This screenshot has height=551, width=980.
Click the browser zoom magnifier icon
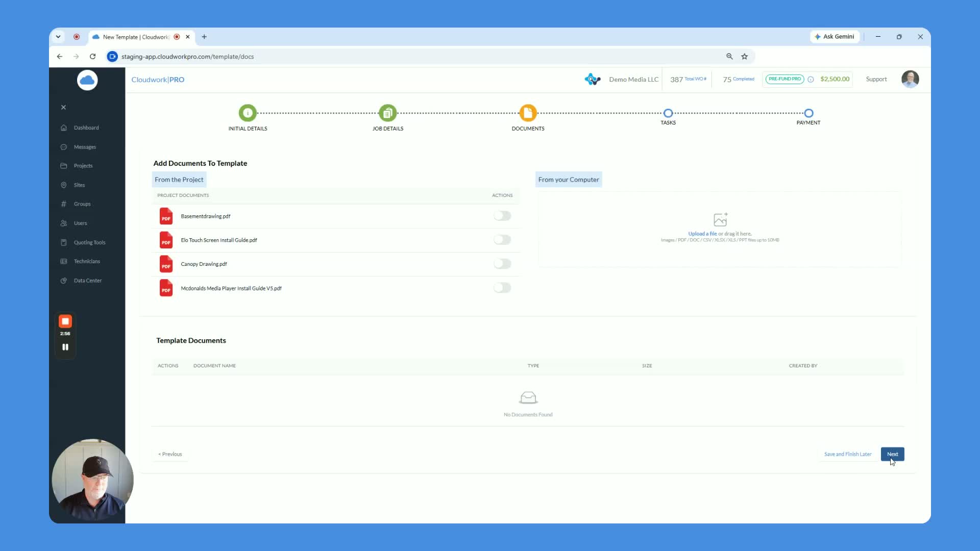(x=729, y=57)
